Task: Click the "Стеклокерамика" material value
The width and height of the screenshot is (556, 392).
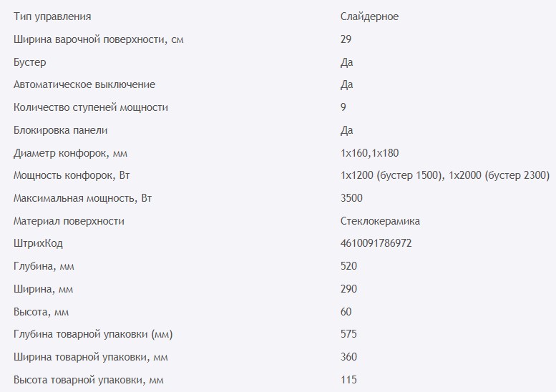Action: (x=380, y=221)
